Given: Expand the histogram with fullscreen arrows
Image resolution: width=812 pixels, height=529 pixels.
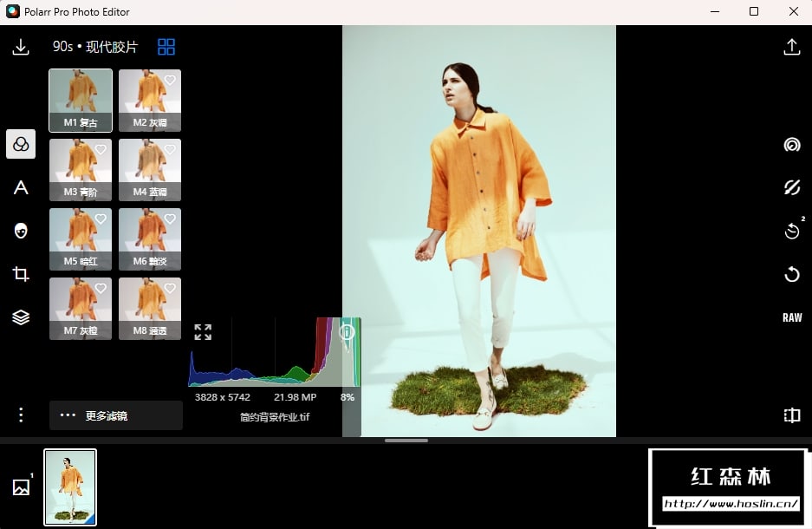Looking at the screenshot, I should [203, 332].
